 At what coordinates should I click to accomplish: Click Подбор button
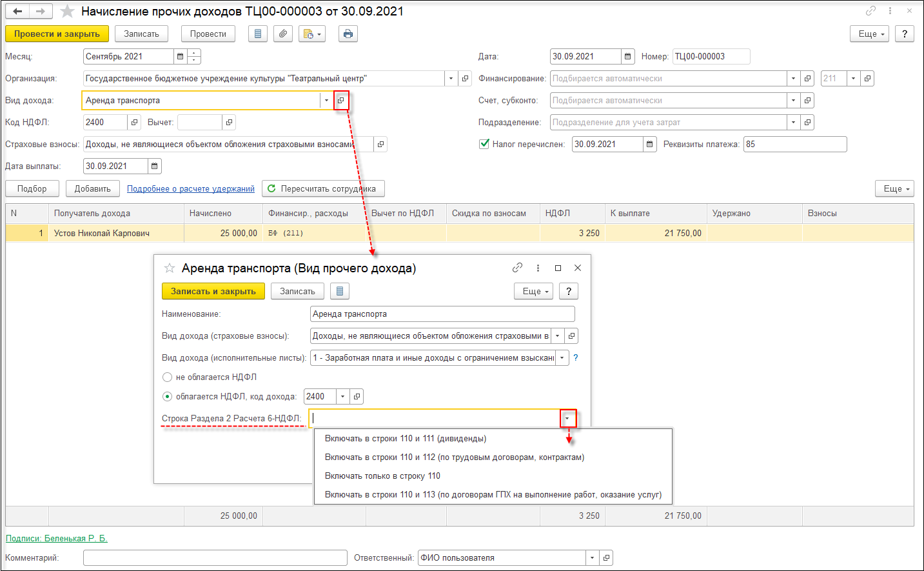(x=32, y=189)
